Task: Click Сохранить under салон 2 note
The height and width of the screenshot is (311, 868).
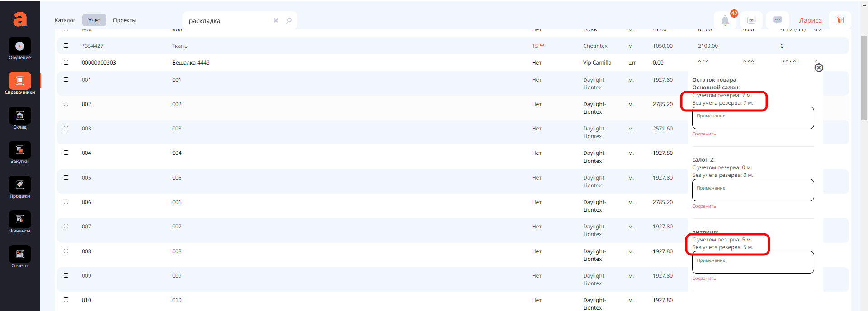Action: 704,206
